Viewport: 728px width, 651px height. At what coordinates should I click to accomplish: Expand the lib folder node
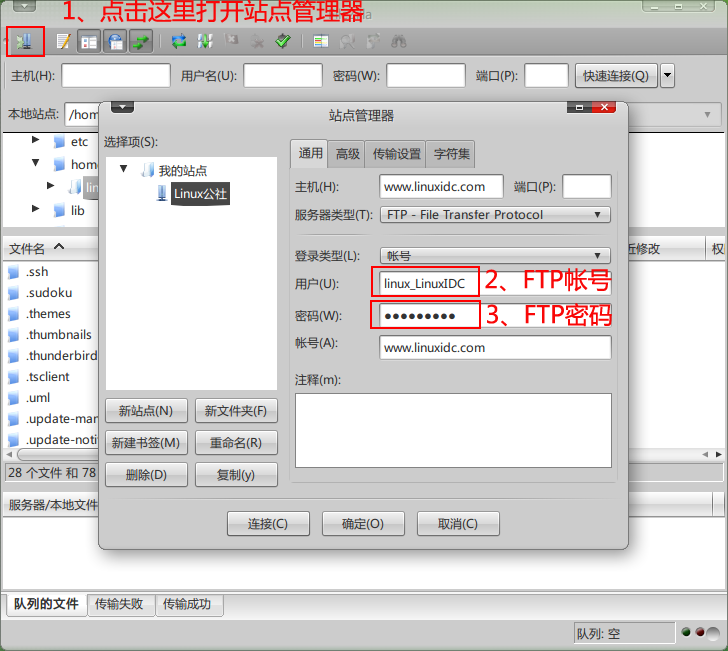click(x=35, y=208)
